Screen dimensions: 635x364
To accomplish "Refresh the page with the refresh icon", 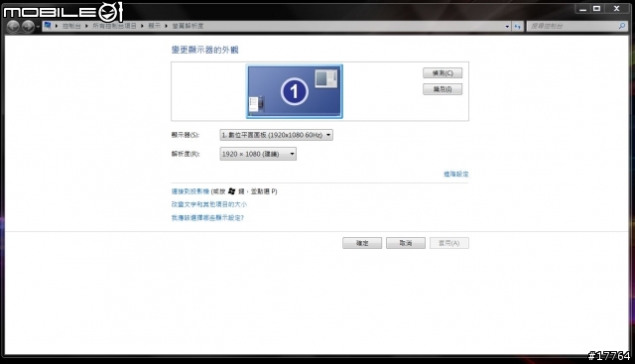I will point(518,27).
